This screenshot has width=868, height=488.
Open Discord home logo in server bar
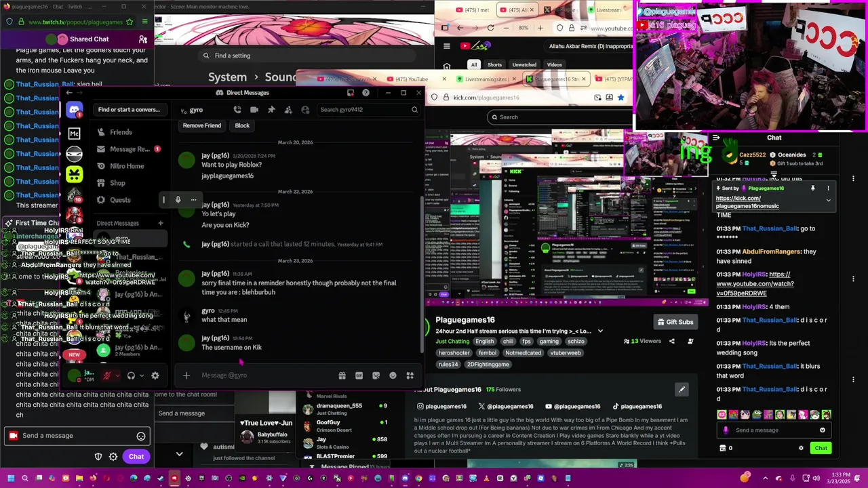coord(75,110)
